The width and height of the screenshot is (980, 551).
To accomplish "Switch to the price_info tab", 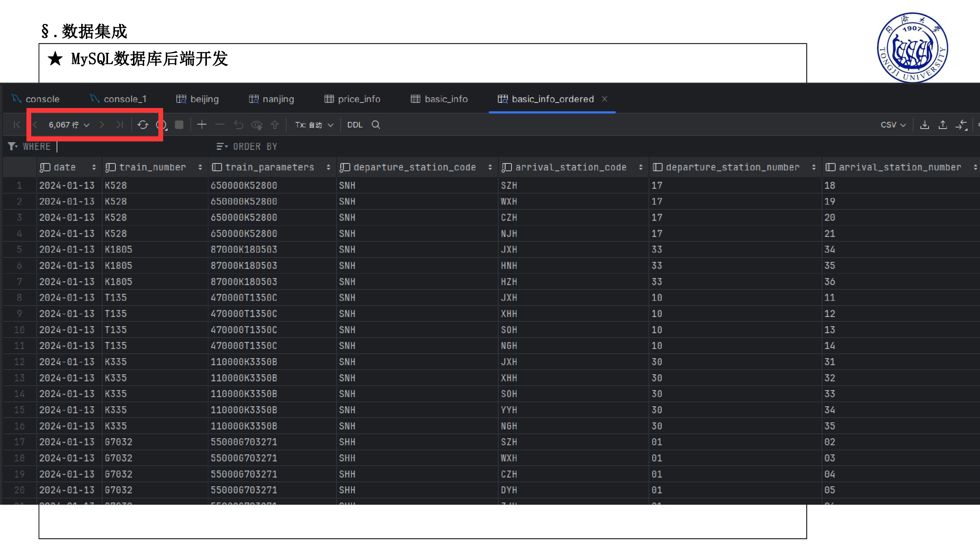I will 352,99.
